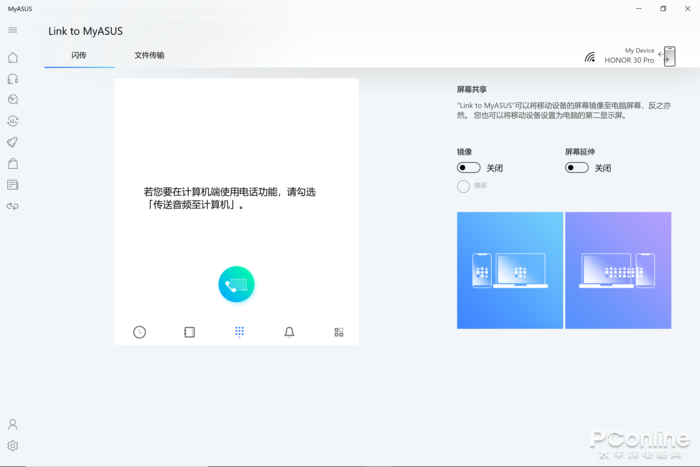
Task: Open customer support headset icon
Action: (13, 79)
